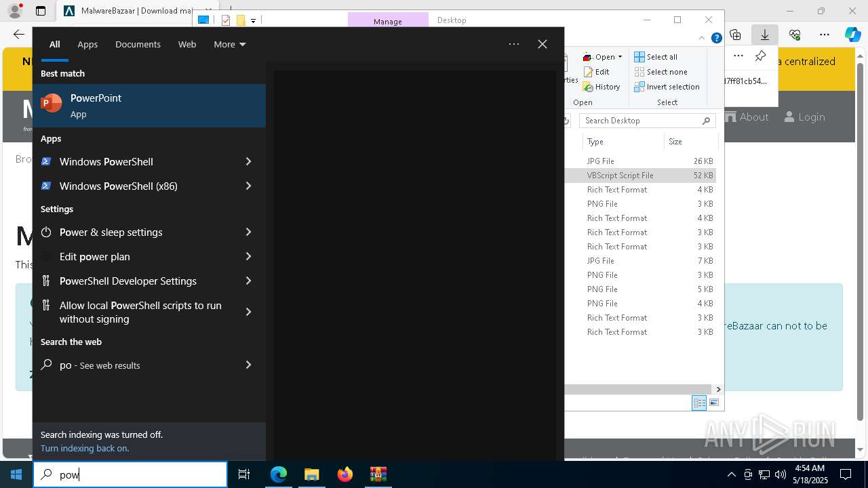Screen dimensions: 868x488
Task: Pin the downloads flyout pin icon
Action: tap(761, 56)
